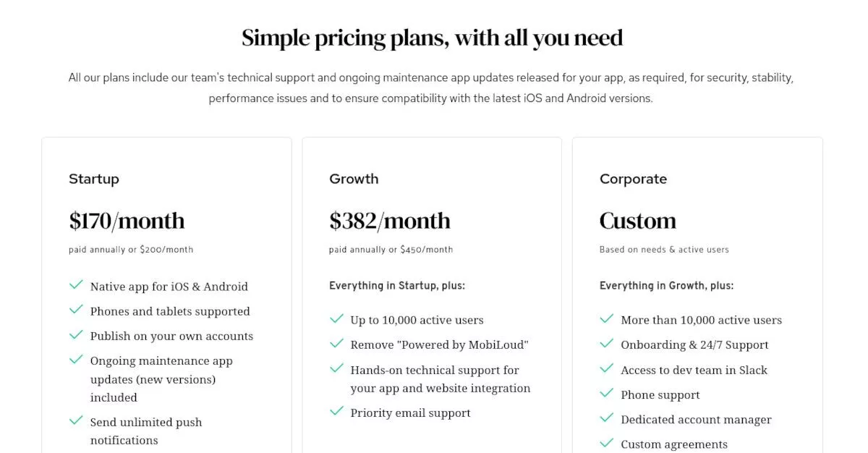Click the checkmark next to Dedicated account manager
Viewport: 868px width, 453px height.
click(607, 418)
